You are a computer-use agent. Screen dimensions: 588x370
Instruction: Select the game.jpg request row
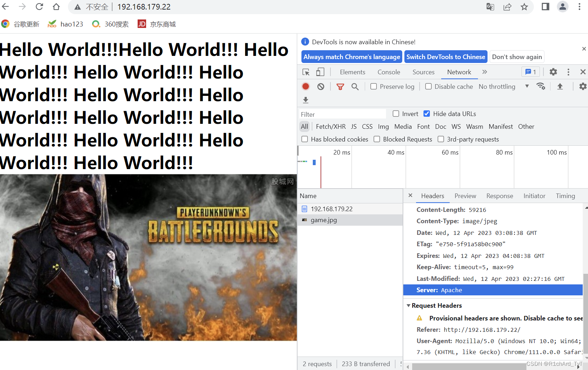(350, 220)
